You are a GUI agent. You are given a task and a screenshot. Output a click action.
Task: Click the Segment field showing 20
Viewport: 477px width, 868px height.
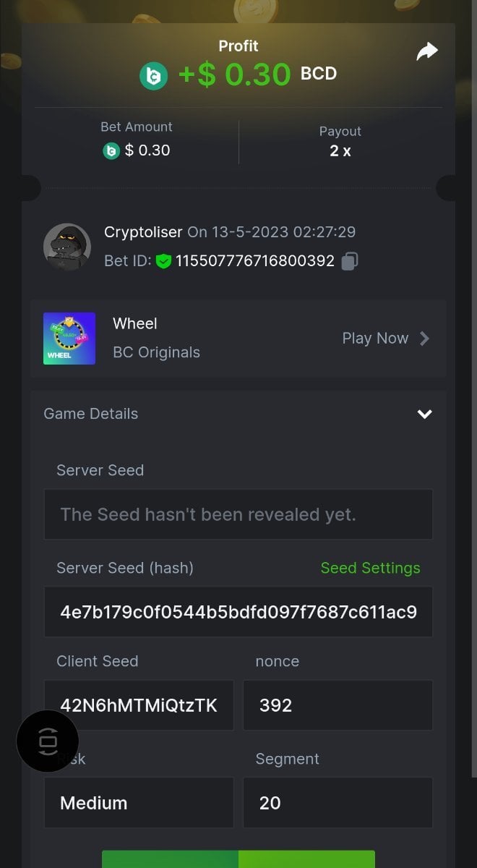click(x=338, y=803)
